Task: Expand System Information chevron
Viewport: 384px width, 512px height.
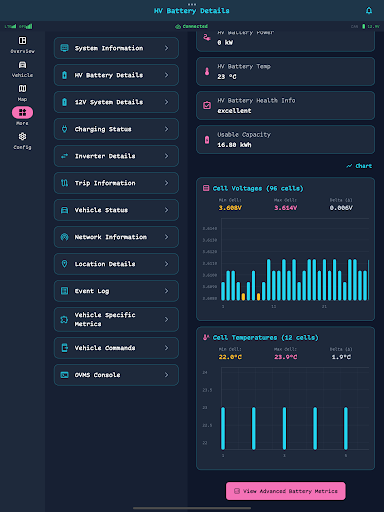Action: [x=167, y=48]
